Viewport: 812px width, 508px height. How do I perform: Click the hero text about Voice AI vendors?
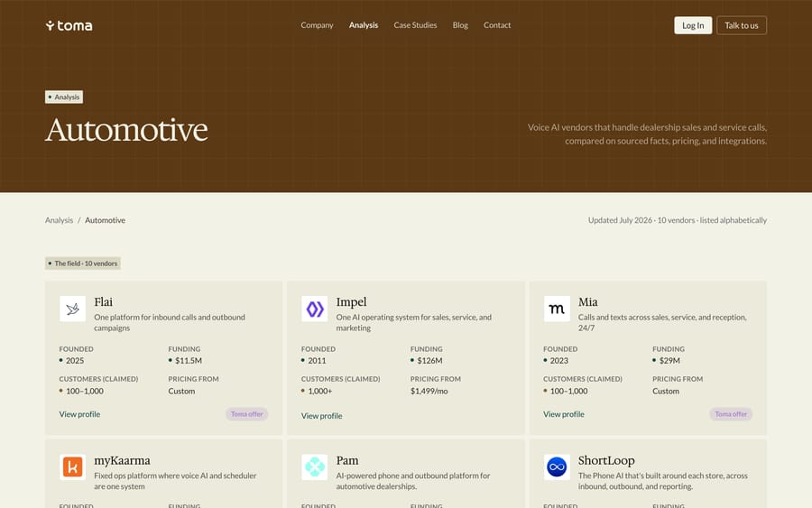click(x=647, y=134)
